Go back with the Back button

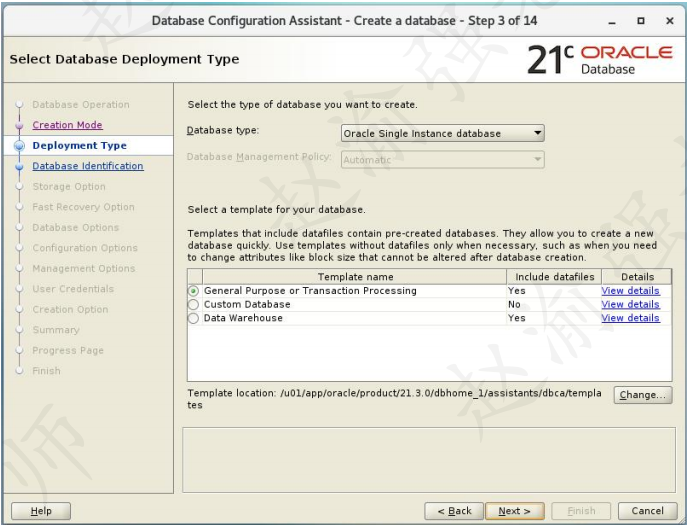[454, 511]
